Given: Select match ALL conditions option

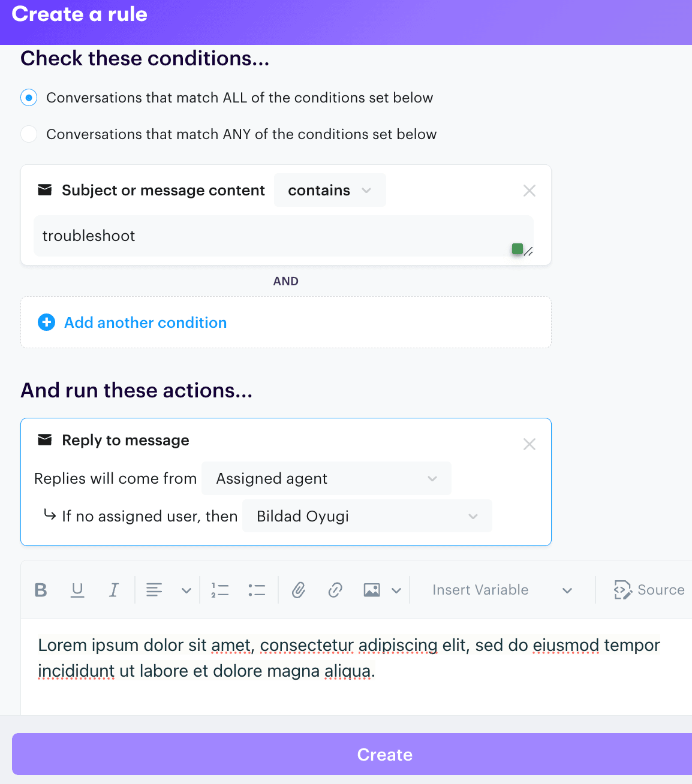Looking at the screenshot, I should coord(28,97).
